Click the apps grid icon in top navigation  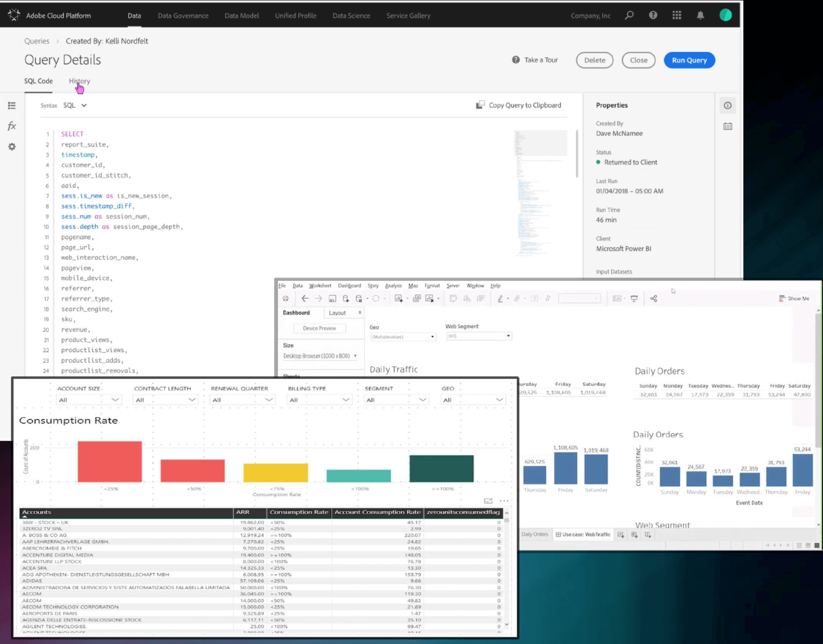click(677, 15)
